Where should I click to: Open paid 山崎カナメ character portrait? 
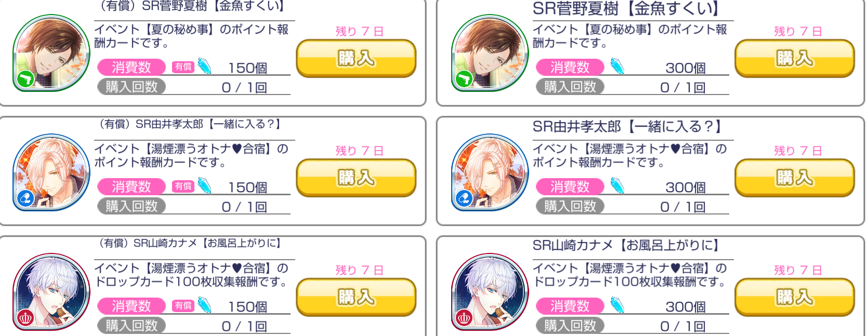pyautogui.click(x=51, y=292)
